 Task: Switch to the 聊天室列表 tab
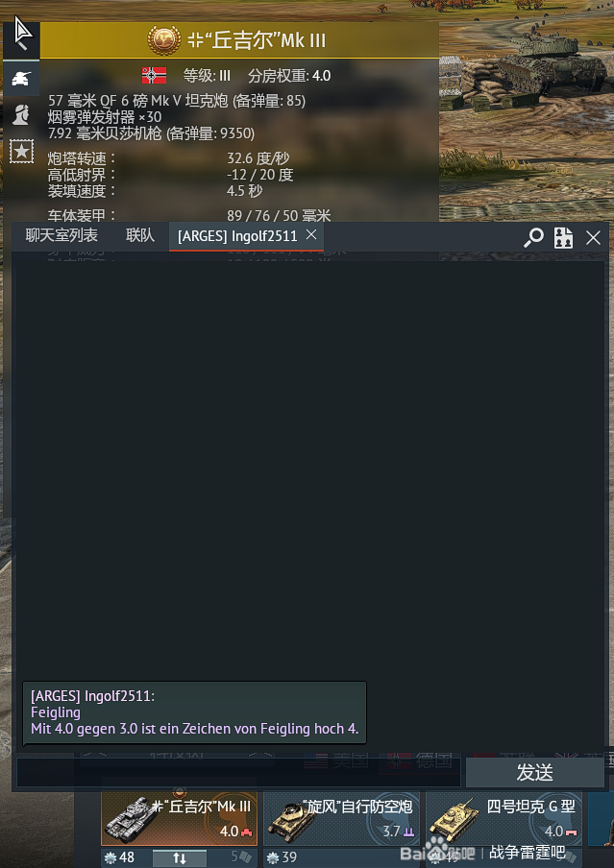[61, 235]
